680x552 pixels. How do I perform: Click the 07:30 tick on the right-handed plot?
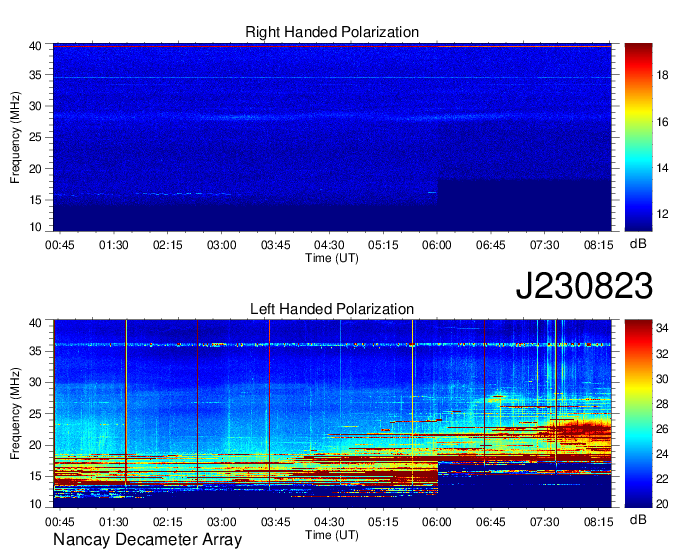coord(544,245)
